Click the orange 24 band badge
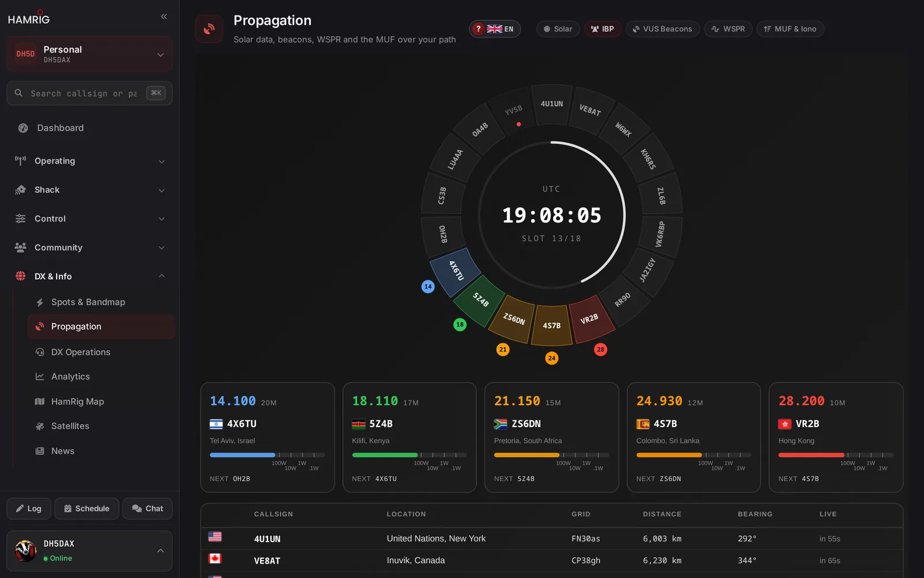The width and height of the screenshot is (924, 578). (552, 358)
